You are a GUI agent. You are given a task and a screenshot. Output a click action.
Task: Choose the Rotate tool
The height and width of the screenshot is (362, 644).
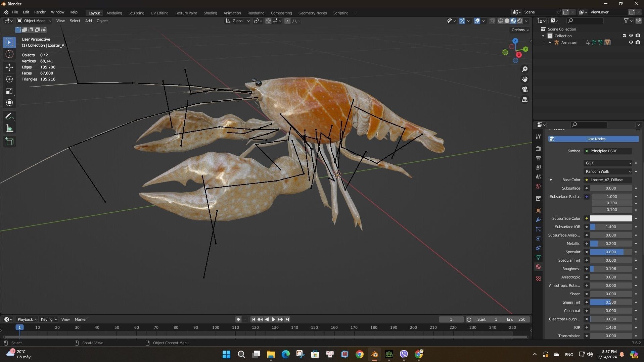point(9,79)
